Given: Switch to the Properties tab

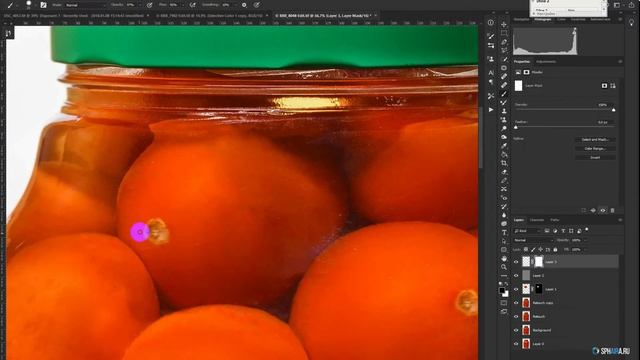Looking at the screenshot, I should tap(522, 62).
